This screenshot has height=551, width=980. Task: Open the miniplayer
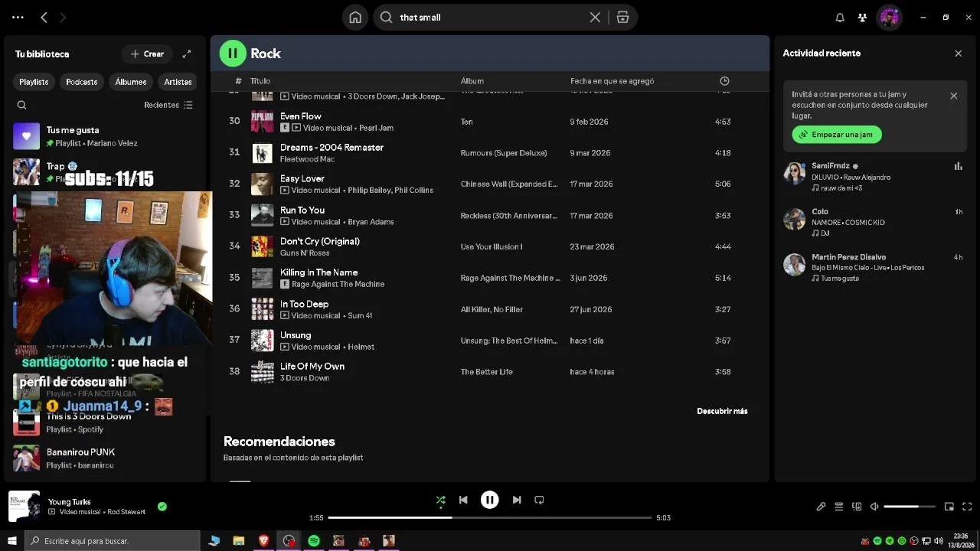click(x=949, y=507)
